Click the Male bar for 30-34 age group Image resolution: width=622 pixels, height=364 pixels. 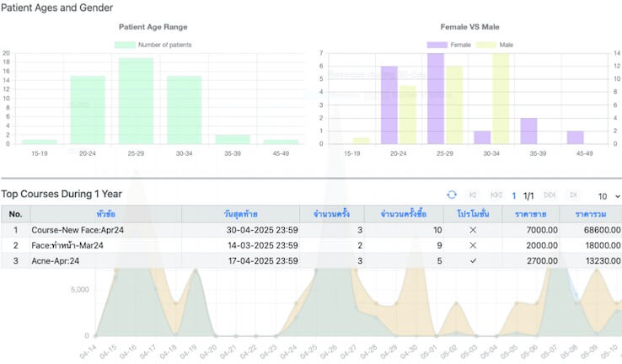click(x=501, y=99)
